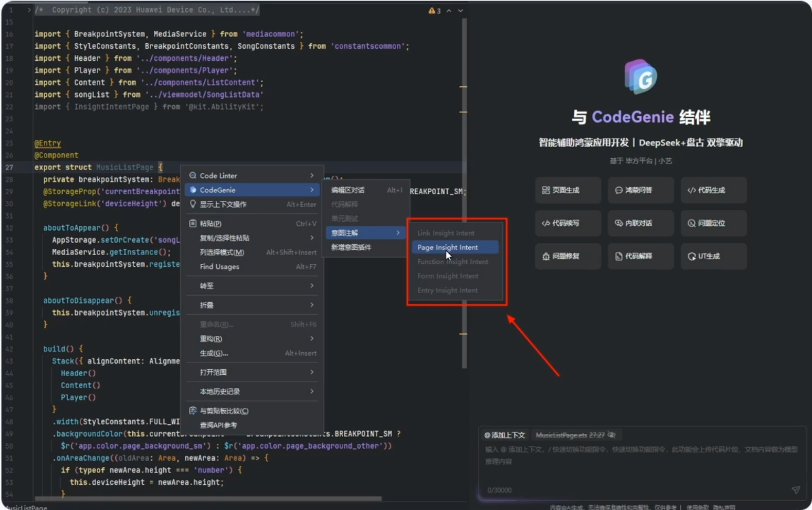This screenshot has height=510, width=812.
Task: Click aboutToAppear() on line 32
Action: 76,228
